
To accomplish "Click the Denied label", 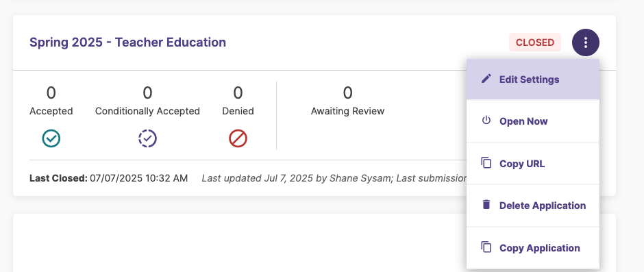I will (x=238, y=112).
